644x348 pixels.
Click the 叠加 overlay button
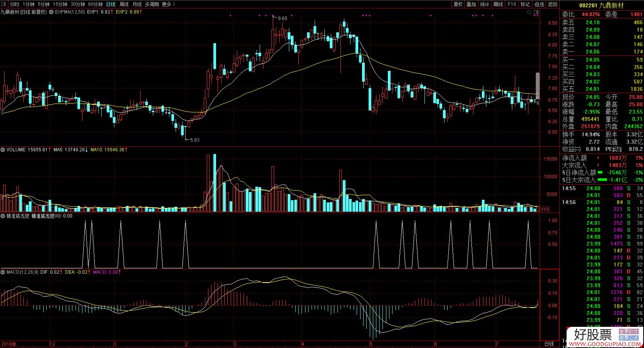(471, 4)
